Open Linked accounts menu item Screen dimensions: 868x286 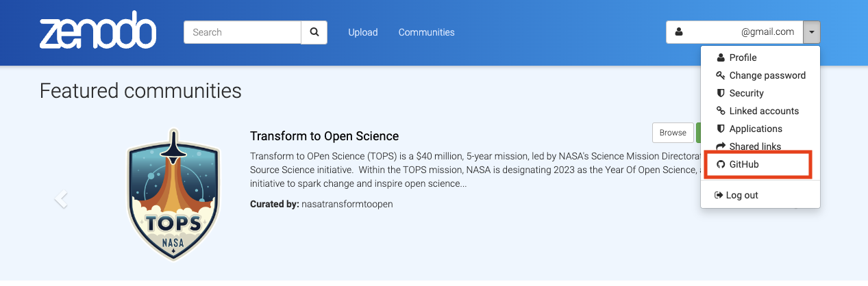point(760,111)
